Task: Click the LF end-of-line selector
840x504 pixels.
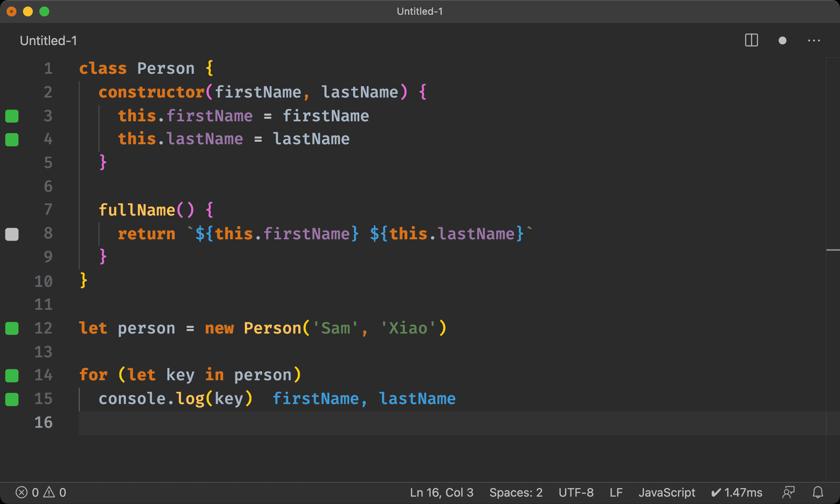Action: pyautogui.click(x=616, y=492)
